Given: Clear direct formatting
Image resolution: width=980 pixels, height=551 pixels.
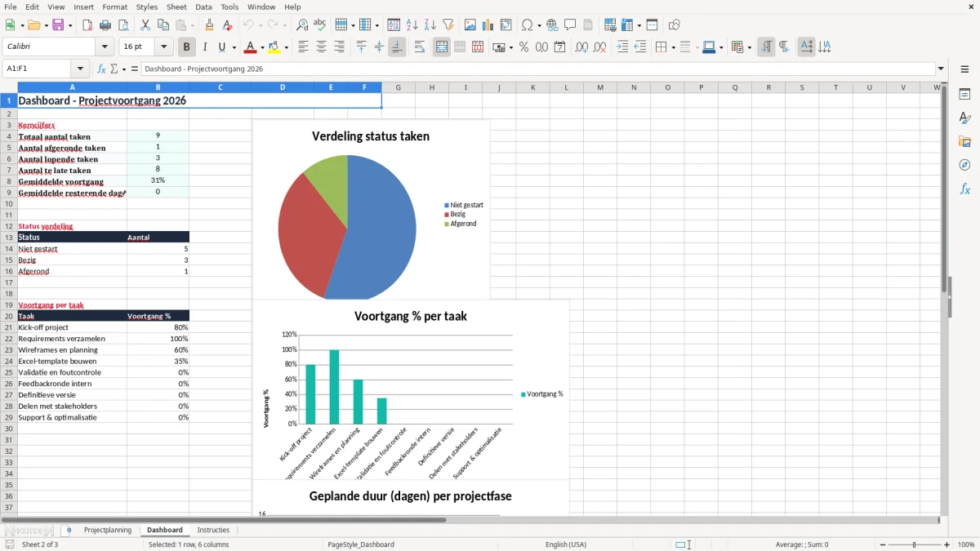Looking at the screenshot, I should (x=228, y=25).
